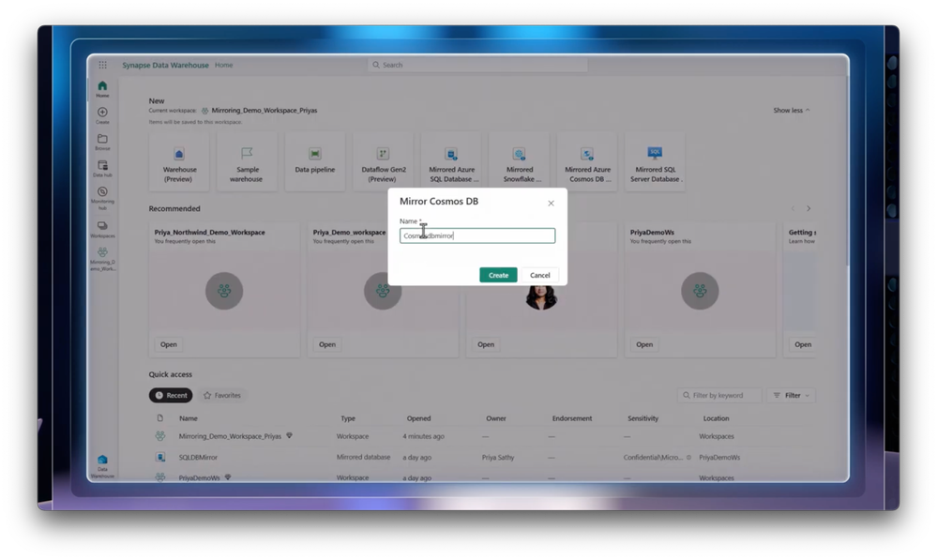
Task: Cancel the Mirror Cosmos DB dialog
Action: [539, 275]
